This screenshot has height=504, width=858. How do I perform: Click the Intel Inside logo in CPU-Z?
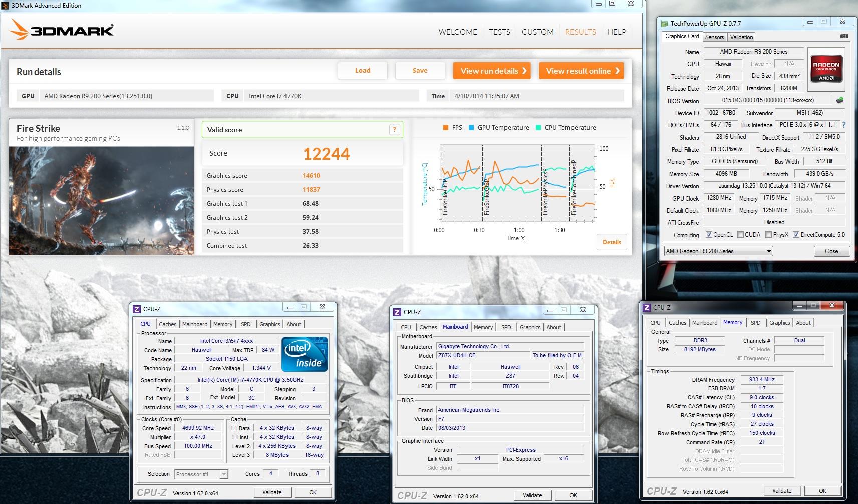pyautogui.click(x=305, y=354)
